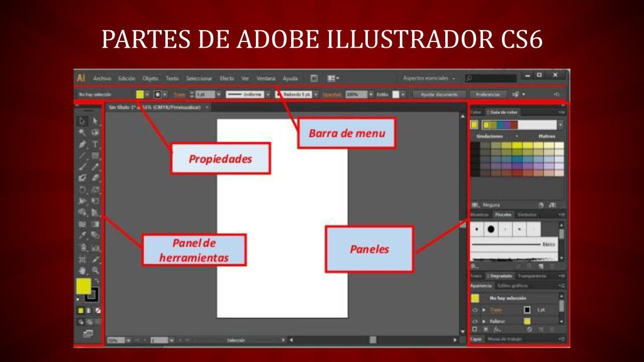
Task: Select the Slice tool
Action: coord(96,259)
